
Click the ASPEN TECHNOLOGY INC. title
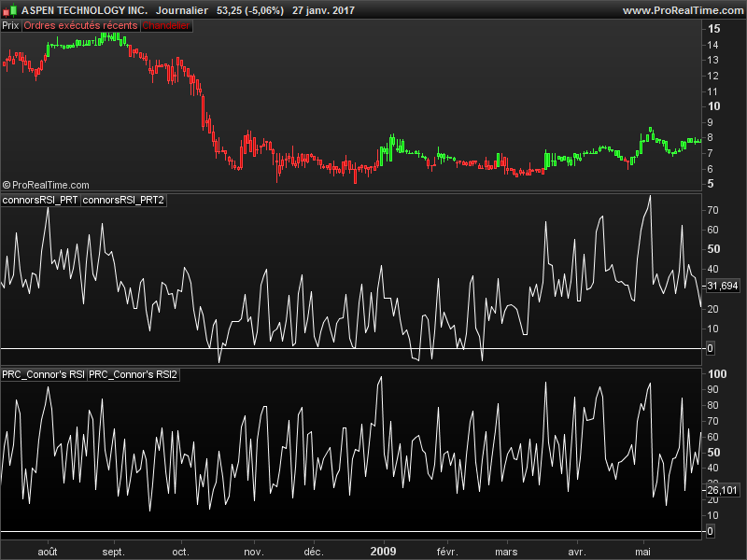[x=84, y=10]
